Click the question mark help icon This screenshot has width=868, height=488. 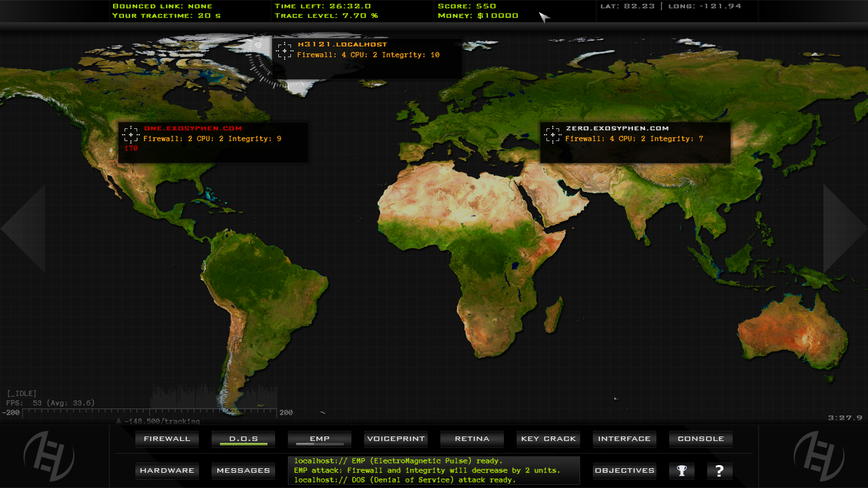coord(718,470)
